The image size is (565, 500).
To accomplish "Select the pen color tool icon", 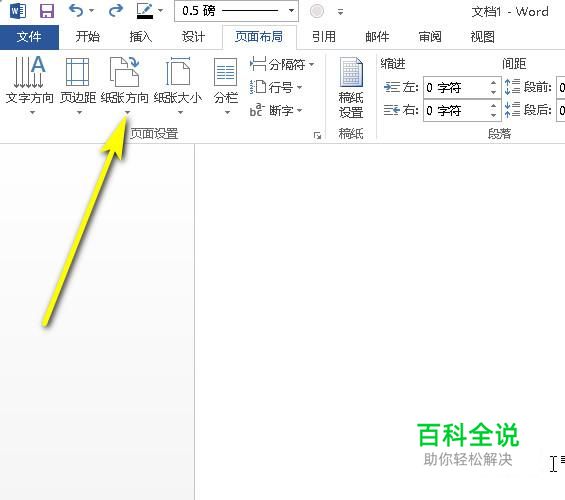I will pyautogui.click(x=145, y=11).
